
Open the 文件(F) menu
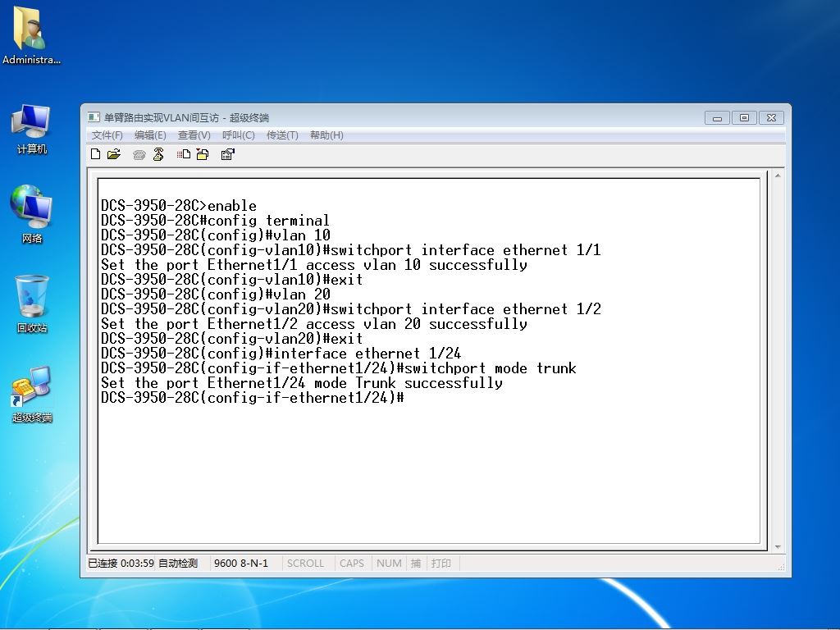pyautogui.click(x=107, y=135)
